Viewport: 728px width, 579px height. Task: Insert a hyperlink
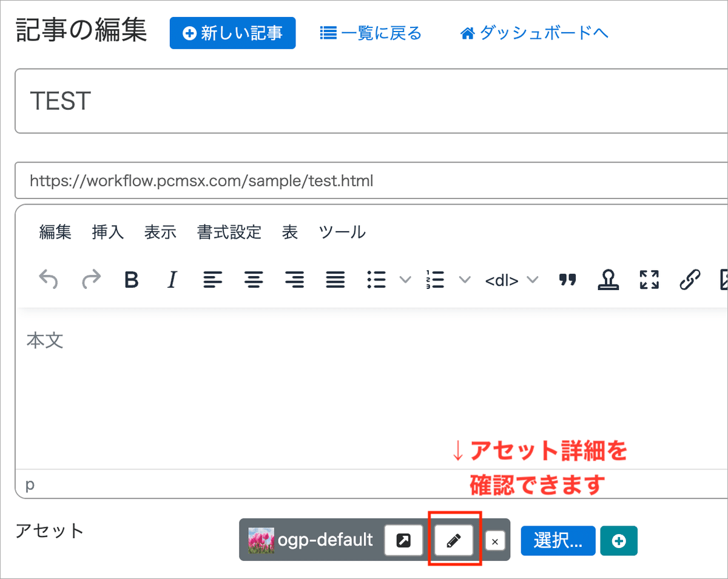pos(690,279)
